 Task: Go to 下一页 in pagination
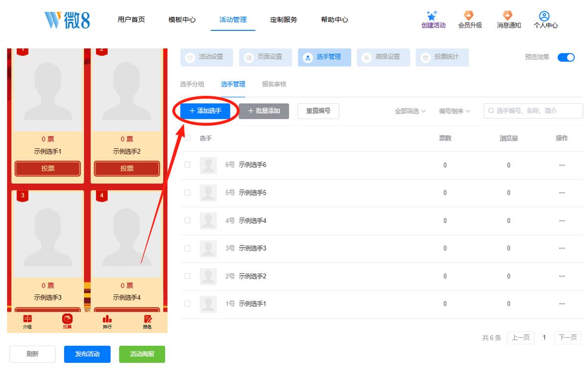[x=568, y=338]
